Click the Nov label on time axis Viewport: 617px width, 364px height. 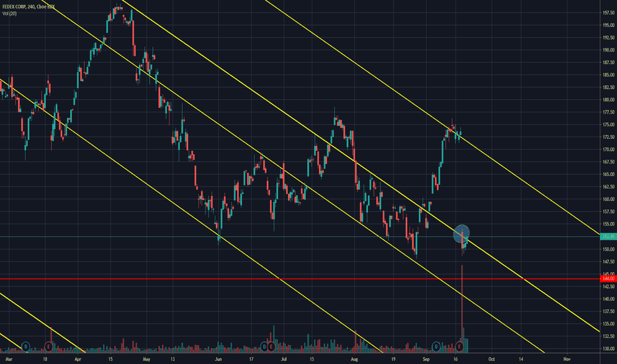pos(567,359)
